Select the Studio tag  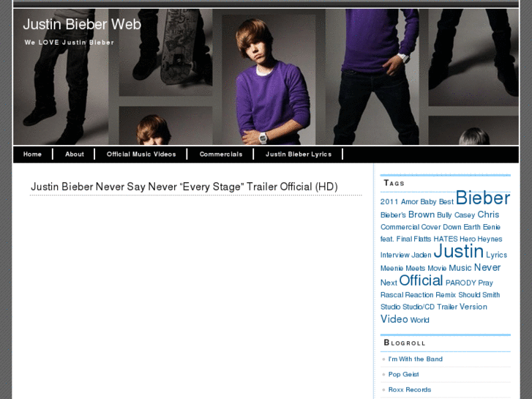pos(391,307)
